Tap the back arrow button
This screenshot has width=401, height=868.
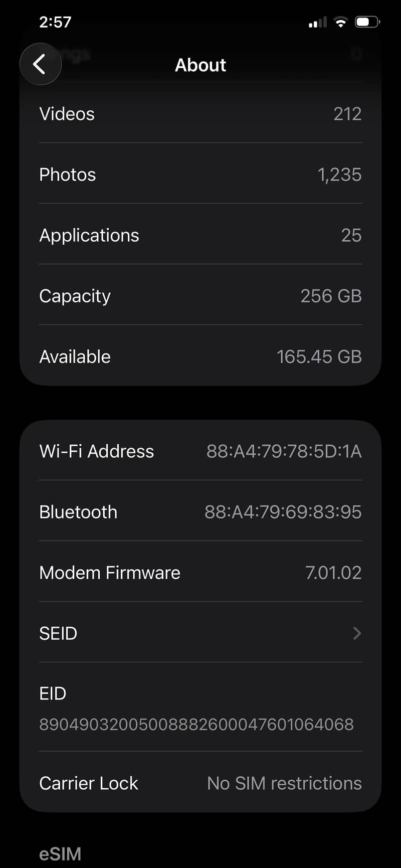point(40,64)
